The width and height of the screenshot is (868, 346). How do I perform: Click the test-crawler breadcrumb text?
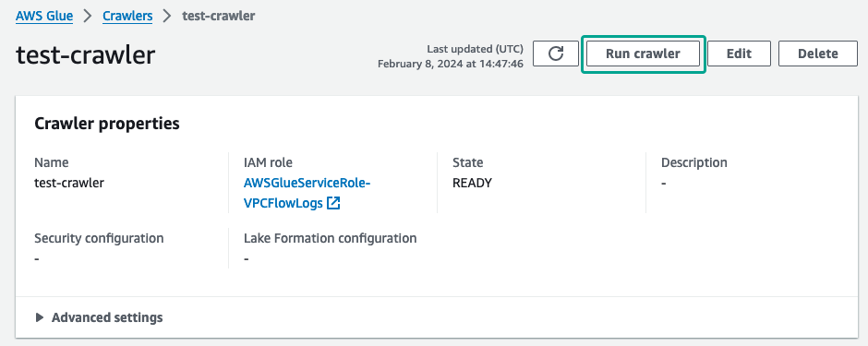219,16
